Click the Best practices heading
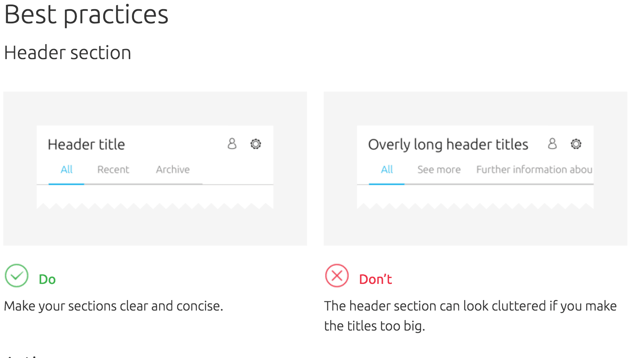Screen dimensions: 644x358 pyautogui.click(x=86, y=15)
